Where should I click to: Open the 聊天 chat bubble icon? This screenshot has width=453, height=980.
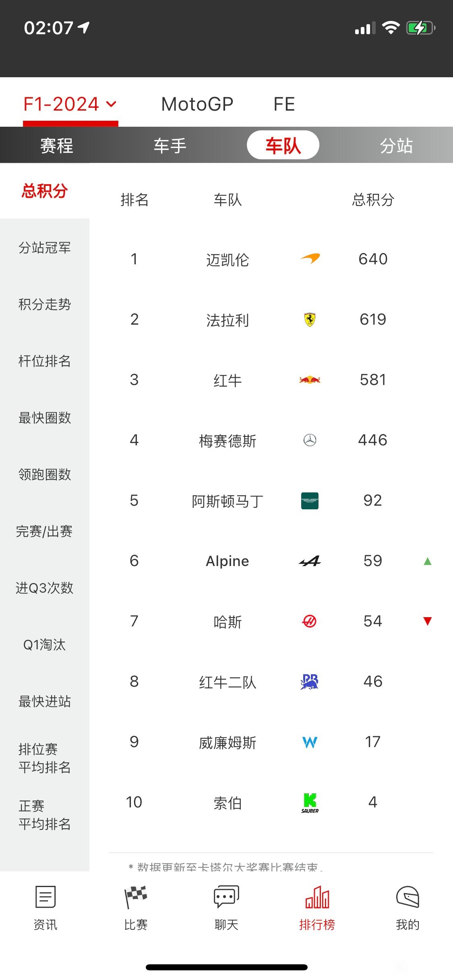(226, 897)
